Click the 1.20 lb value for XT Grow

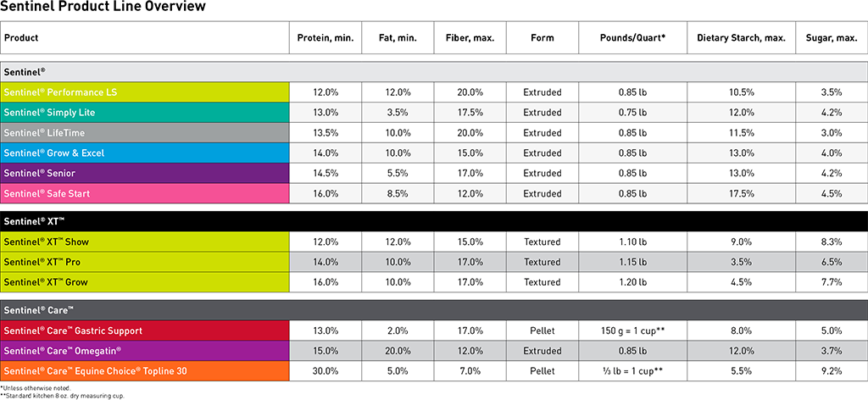[632, 282]
